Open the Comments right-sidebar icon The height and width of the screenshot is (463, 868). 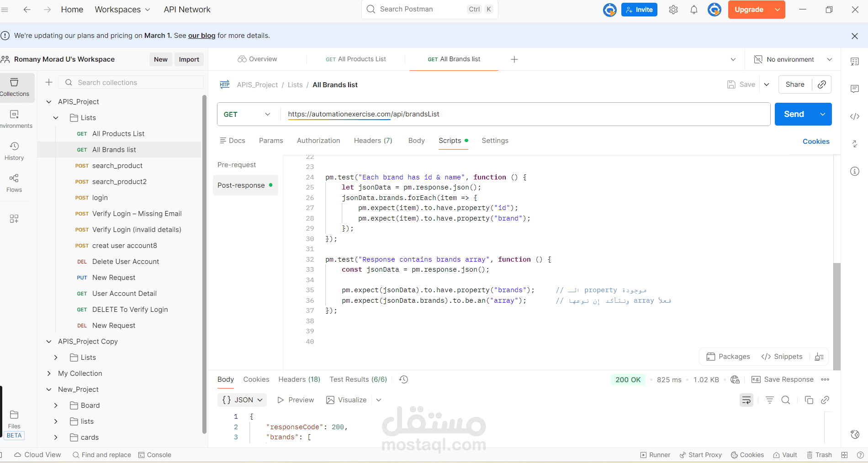tap(855, 89)
